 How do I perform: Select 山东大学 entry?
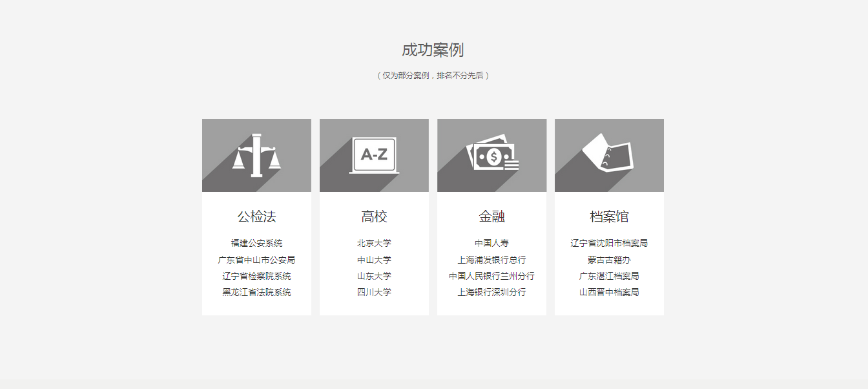(x=374, y=276)
